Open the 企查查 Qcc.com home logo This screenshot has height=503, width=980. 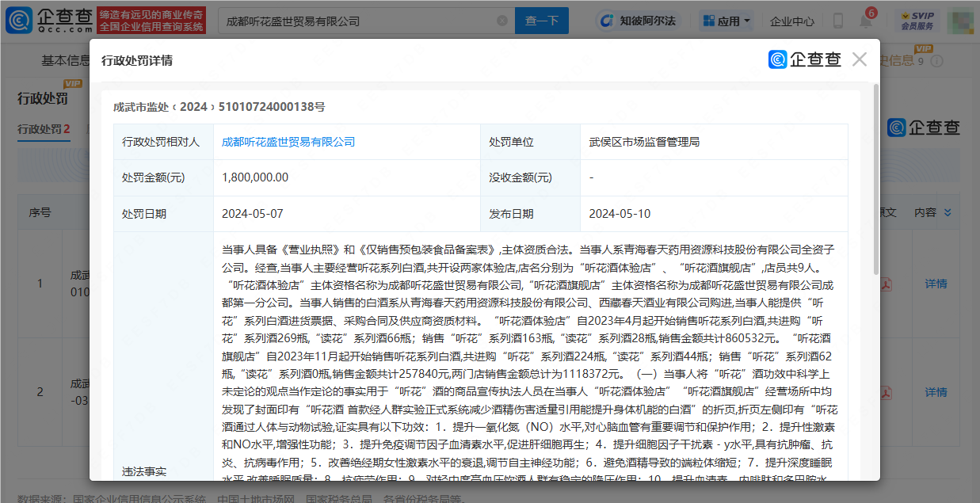pos(48,21)
